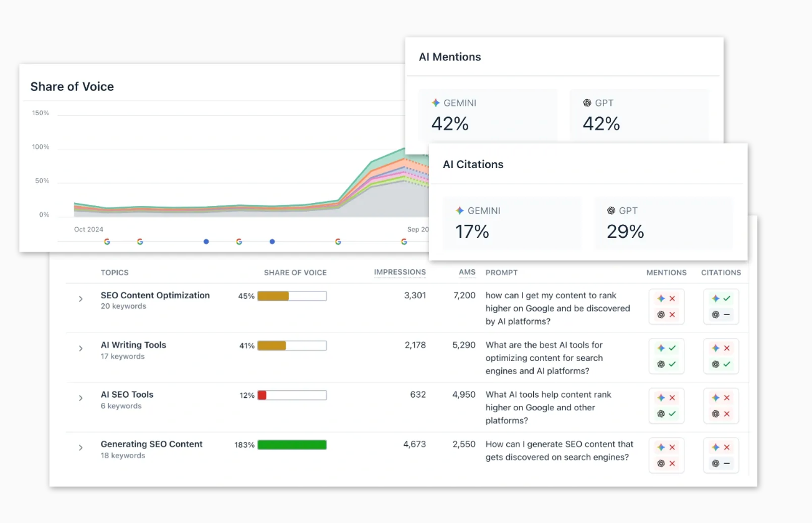812x523 pixels.
Task: Select the GPT icon in AI Mentions card
Action: pyautogui.click(x=587, y=103)
